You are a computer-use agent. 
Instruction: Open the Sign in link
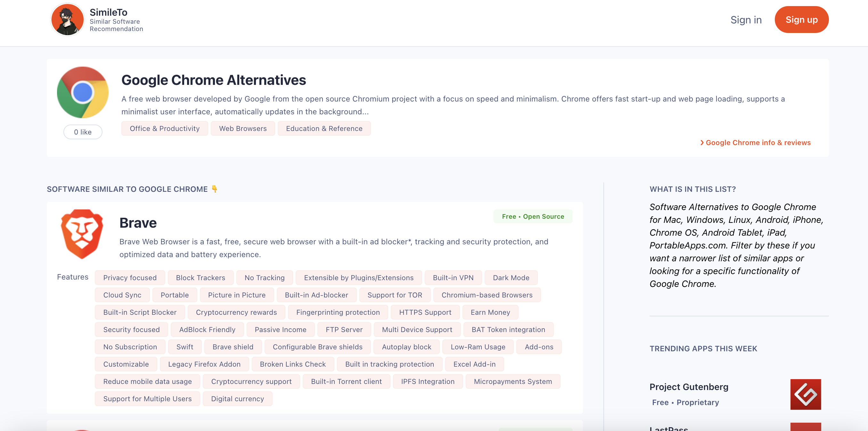click(746, 20)
